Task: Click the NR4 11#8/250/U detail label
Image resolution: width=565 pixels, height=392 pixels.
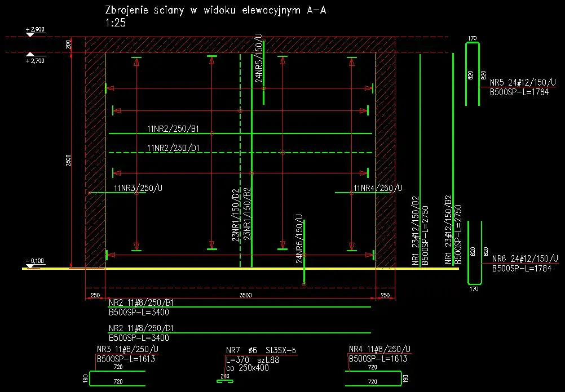Action: click(379, 349)
